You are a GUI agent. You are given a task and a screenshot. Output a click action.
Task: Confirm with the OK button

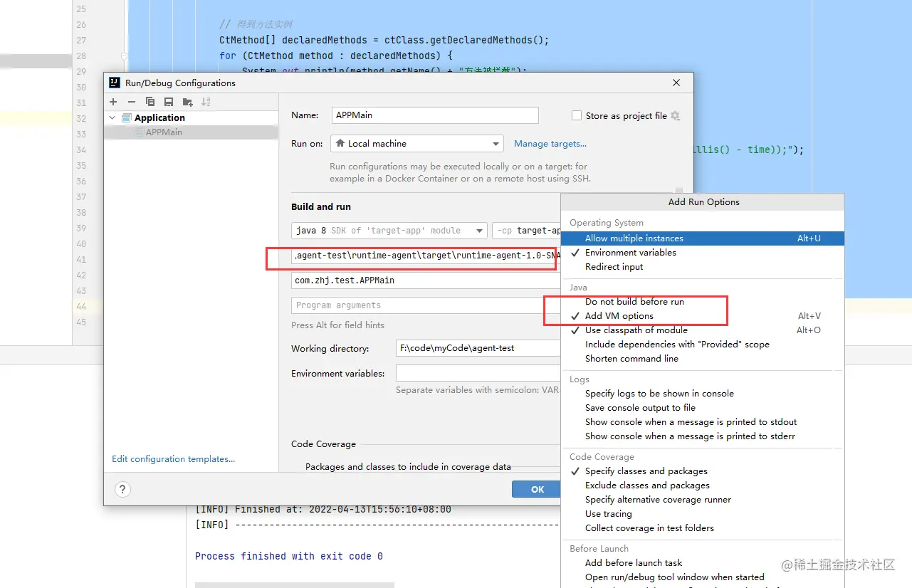pos(538,489)
